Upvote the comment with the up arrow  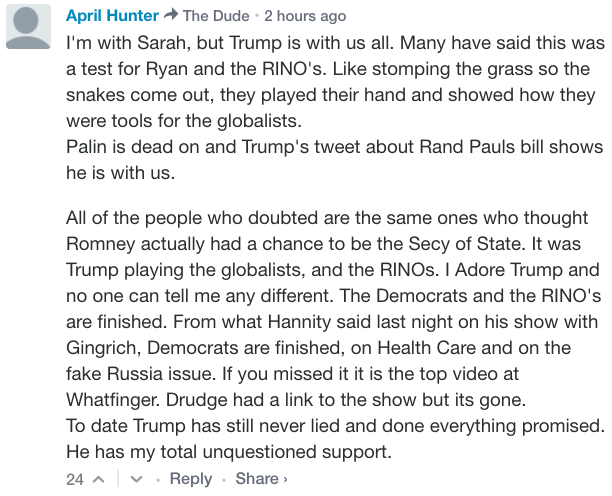click(x=99, y=479)
